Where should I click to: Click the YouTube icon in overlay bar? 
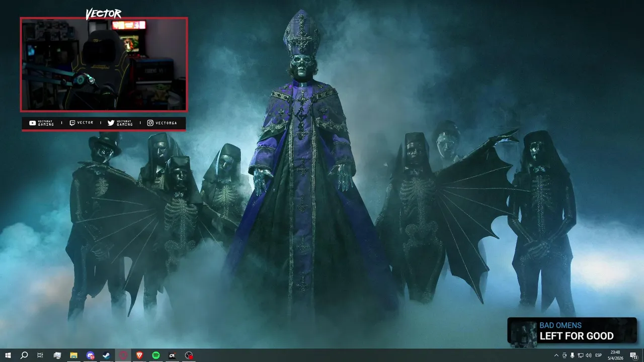(33, 123)
